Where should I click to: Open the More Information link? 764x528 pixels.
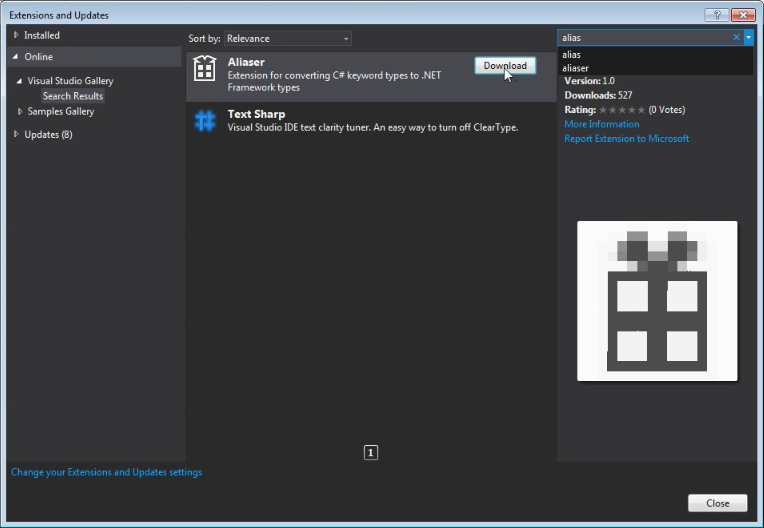tap(602, 124)
